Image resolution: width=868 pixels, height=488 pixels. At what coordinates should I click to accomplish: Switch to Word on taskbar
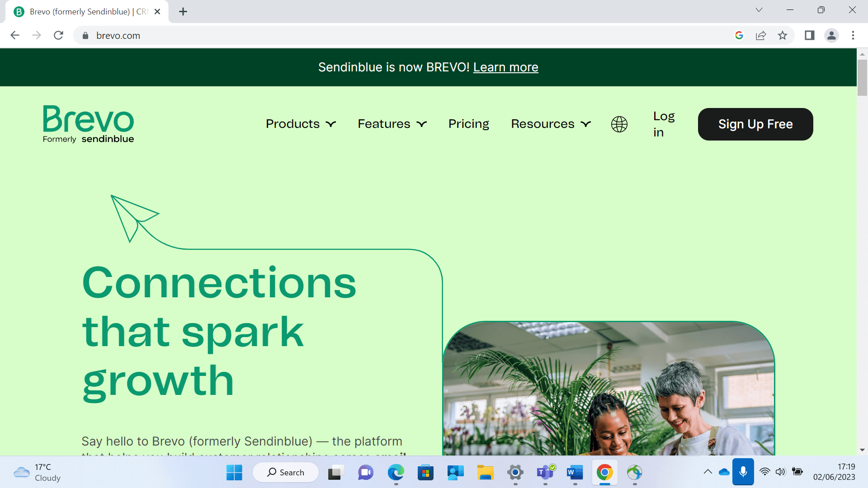(575, 473)
